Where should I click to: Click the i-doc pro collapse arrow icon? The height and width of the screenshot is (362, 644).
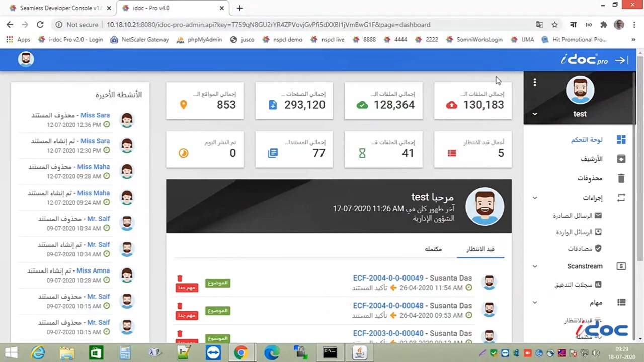tap(621, 60)
